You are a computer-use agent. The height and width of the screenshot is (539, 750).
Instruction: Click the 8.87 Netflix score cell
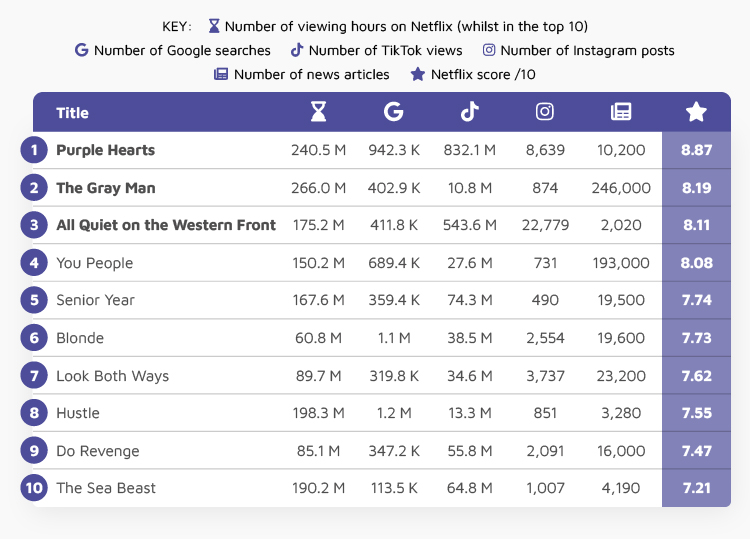(696, 150)
